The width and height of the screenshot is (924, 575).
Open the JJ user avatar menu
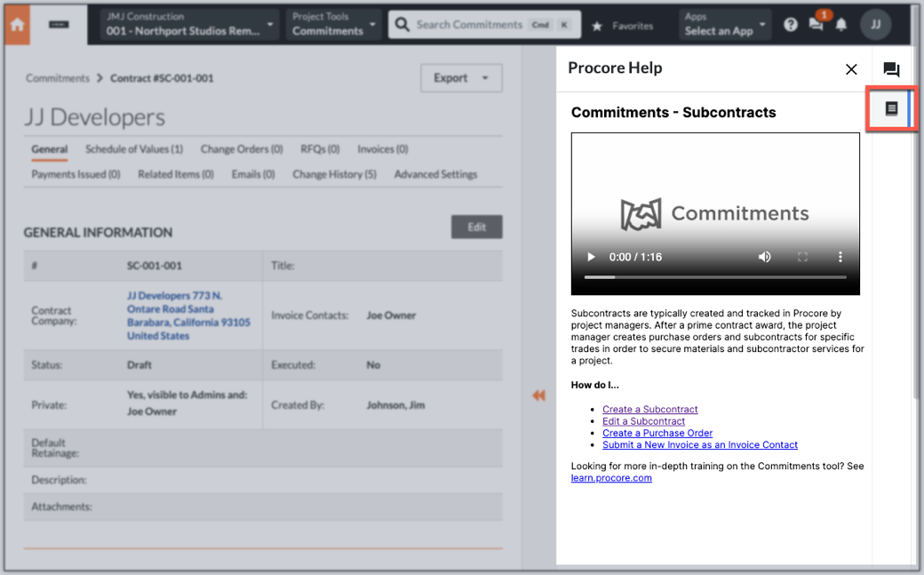pos(876,25)
